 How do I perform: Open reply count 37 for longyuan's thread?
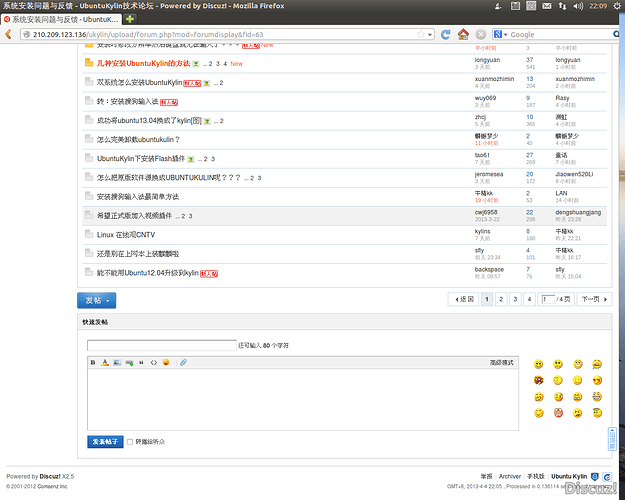pyautogui.click(x=529, y=60)
